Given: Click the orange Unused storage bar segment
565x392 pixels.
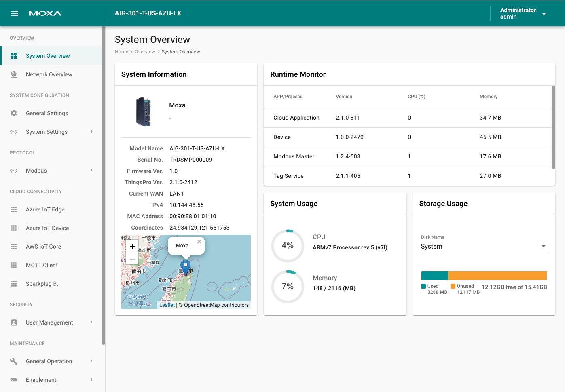Looking at the screenshot, I should click(x=497, y=276).
